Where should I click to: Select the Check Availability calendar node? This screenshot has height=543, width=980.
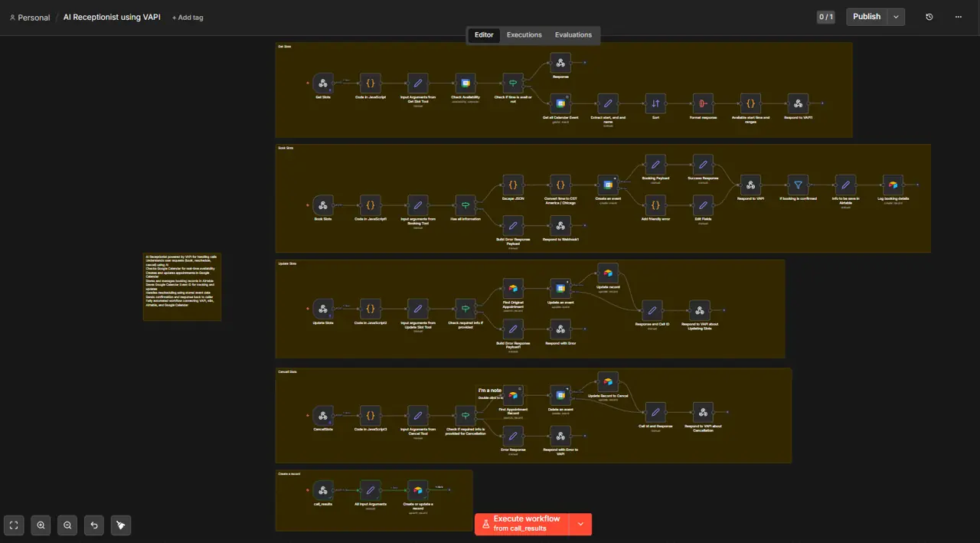tap(465, 83)
